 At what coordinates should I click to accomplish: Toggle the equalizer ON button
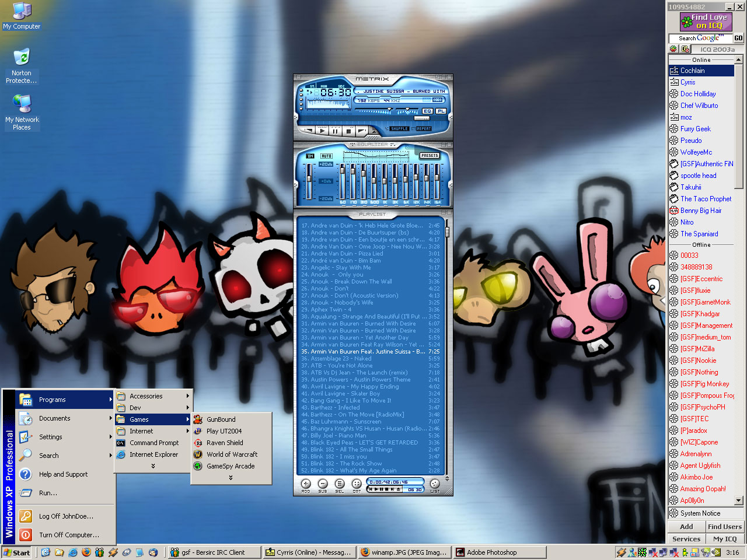(x=310, y=156)
